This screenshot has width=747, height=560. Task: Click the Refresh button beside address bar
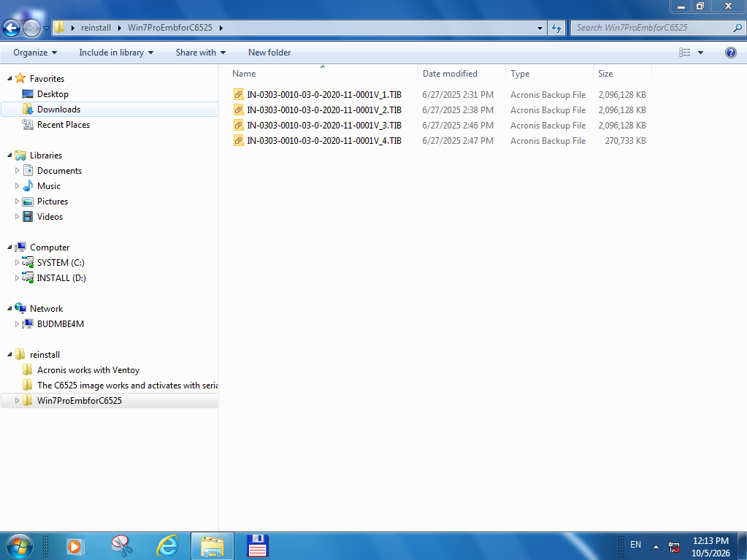(x=556, y=28)
